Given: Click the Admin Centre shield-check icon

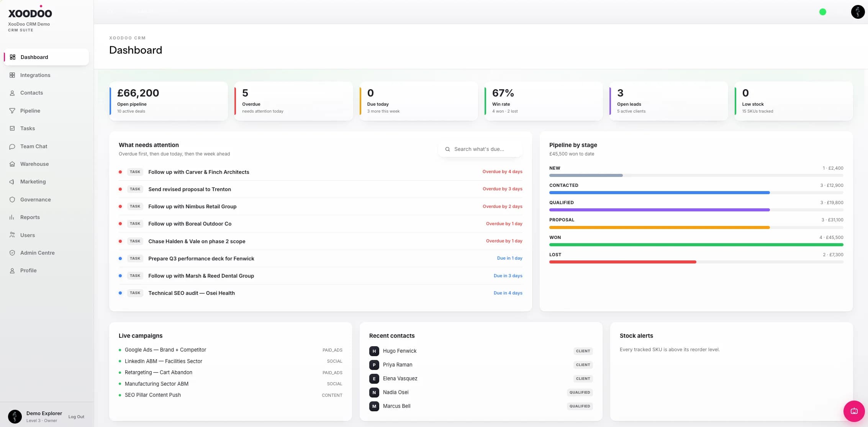Looking at the screenshot, I should coord(12,253).
